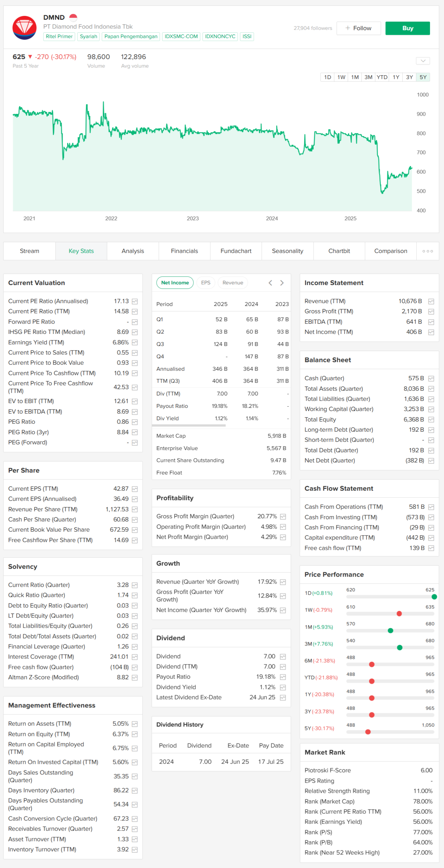Image resolution: width=444 pixels, height=868 pixels.
Task: Open the more tabs ellipsis menu
Action: [427, 251]
